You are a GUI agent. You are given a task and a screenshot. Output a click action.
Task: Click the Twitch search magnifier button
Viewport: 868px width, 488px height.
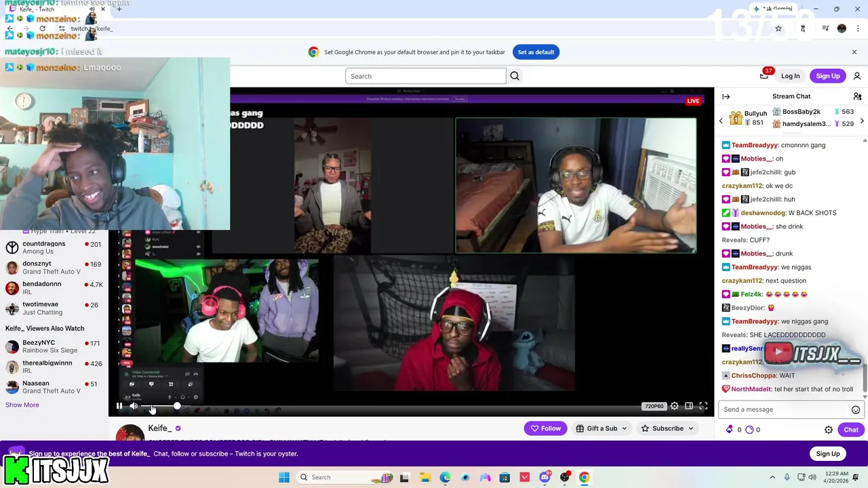click(x=515, y=76)
